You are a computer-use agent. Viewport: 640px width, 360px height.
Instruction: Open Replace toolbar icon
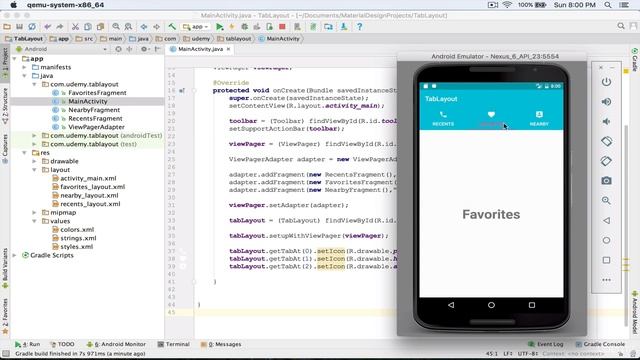[x=128, y=27]
